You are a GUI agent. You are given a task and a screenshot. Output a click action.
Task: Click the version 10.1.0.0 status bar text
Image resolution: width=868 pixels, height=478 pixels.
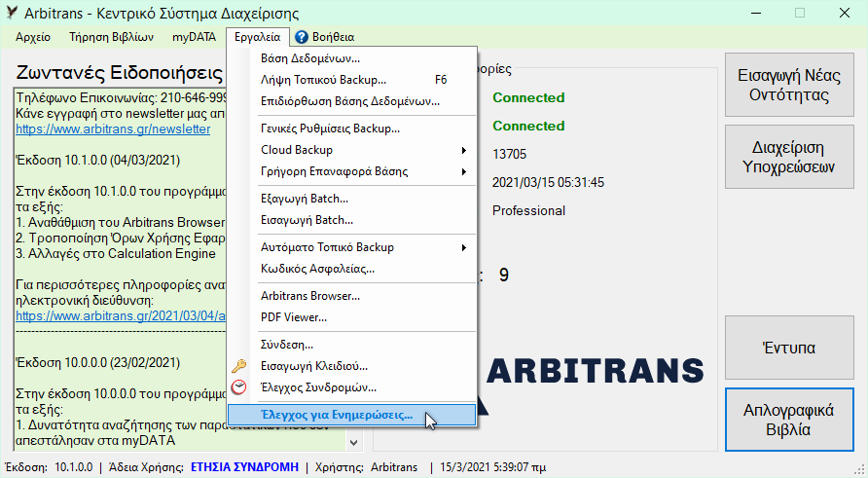[x=74, y=467]
